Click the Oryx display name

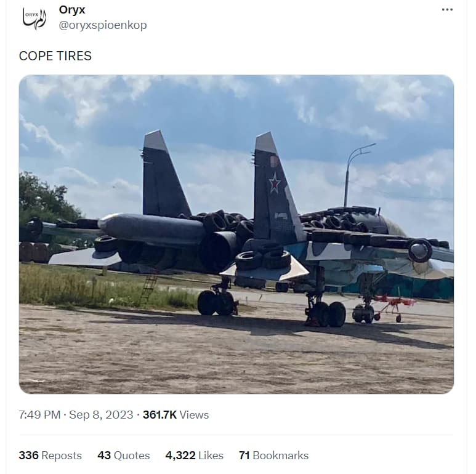pos(72,10)
